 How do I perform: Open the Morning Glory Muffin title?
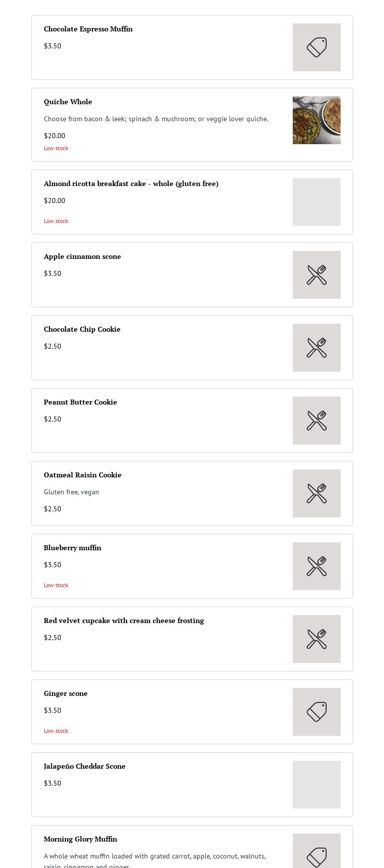pyautogui.click(x=80, y=839)
